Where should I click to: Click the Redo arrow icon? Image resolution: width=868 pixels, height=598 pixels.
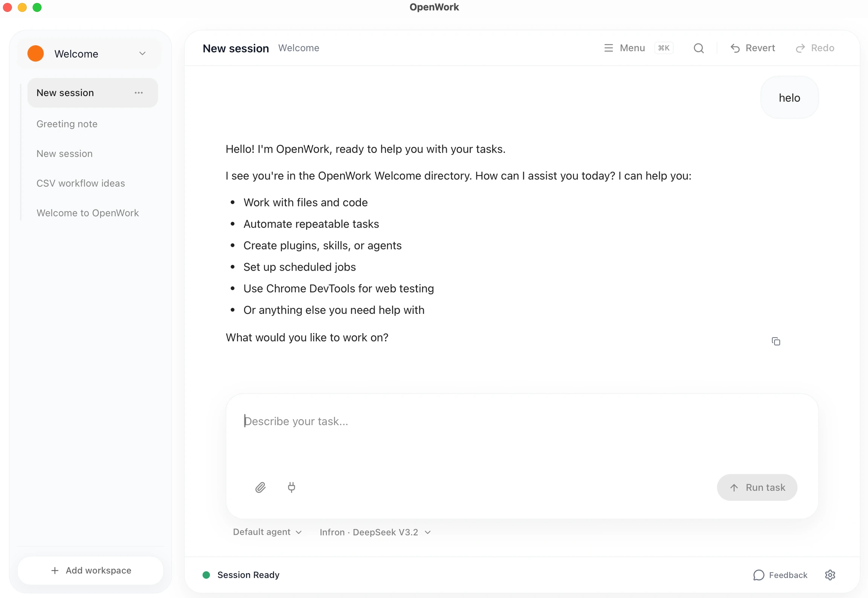(x=800, y=48)
